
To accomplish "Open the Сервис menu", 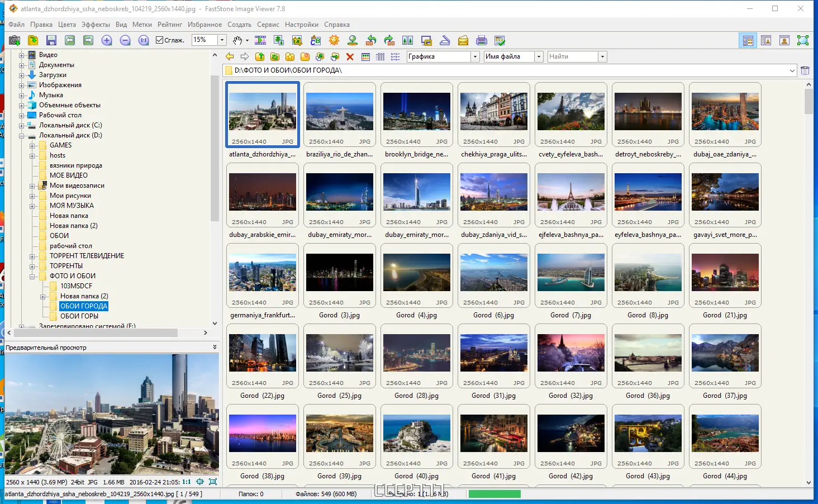I will pyautogui.click(x=268, y=25).
